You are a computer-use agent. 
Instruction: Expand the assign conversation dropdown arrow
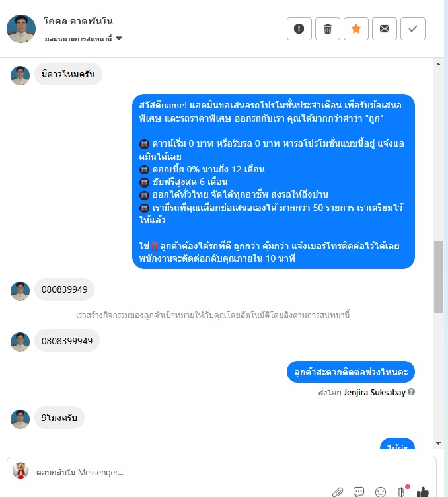point(119,38)
